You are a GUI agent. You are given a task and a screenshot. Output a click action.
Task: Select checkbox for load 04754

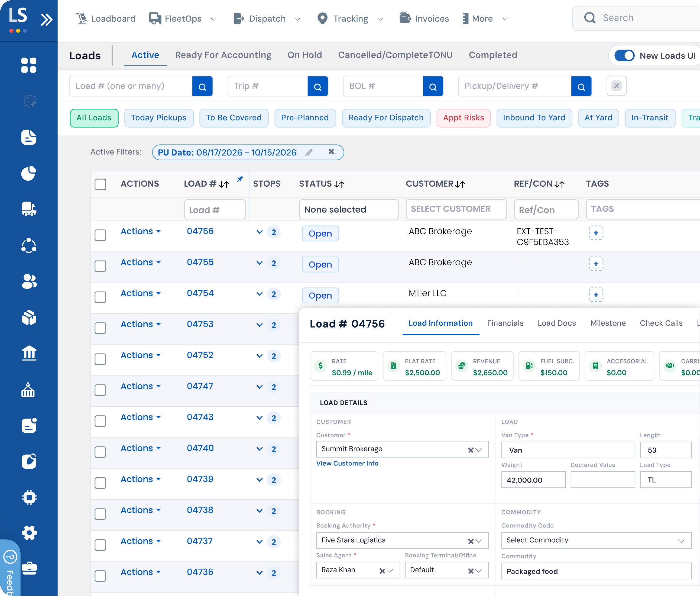point(100,297)
